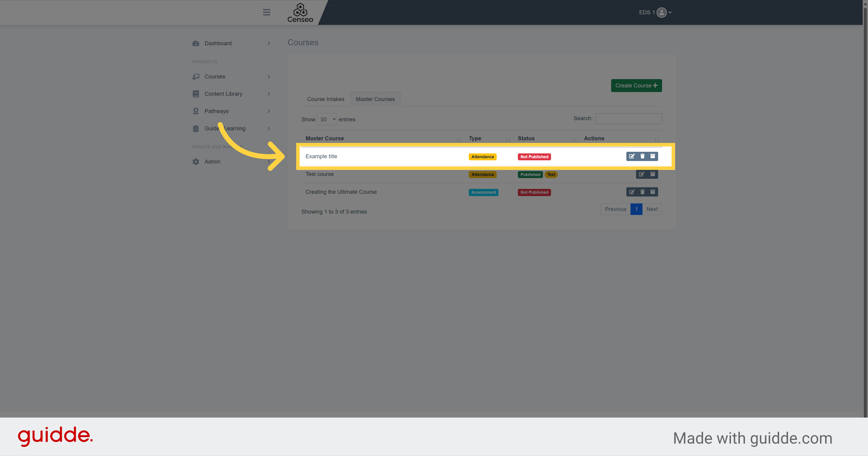The image size is (868, 456).
Task: Click the Create Course button
Action: 636,85
